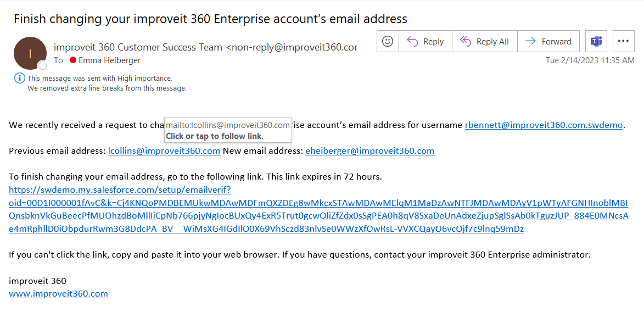
Task: Click the 'improveit 360' signature text
Action: click(x=37, y=281)
